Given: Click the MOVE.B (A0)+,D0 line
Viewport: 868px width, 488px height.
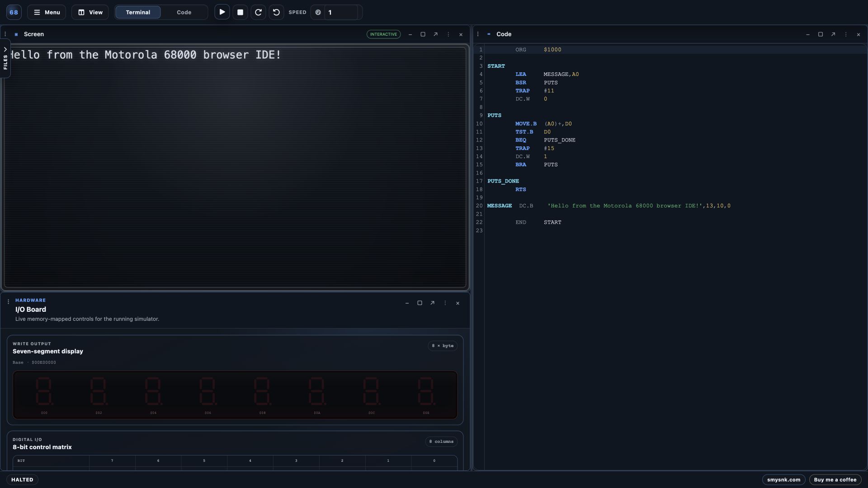Looking at the screenshot, I should pyautogui.click(x=543, y=124).
